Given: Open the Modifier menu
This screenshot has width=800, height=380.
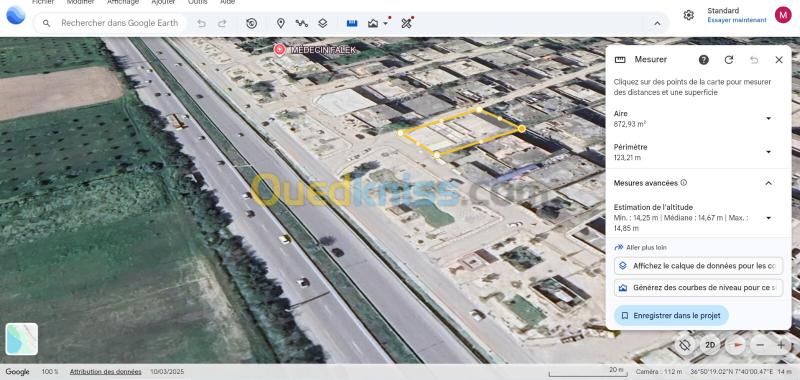Looking at the screenshot, I should (x=81, y=2).
